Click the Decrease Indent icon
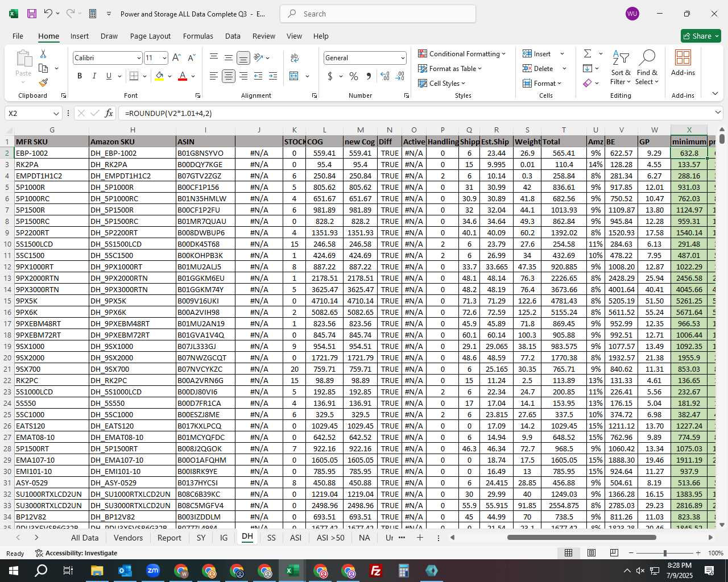The width and height of the screenshot is (728, 582). tap(258, 76)
